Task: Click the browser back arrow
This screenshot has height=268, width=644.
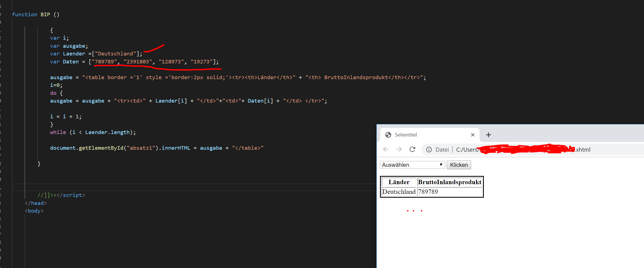Action: pos(386,149)
